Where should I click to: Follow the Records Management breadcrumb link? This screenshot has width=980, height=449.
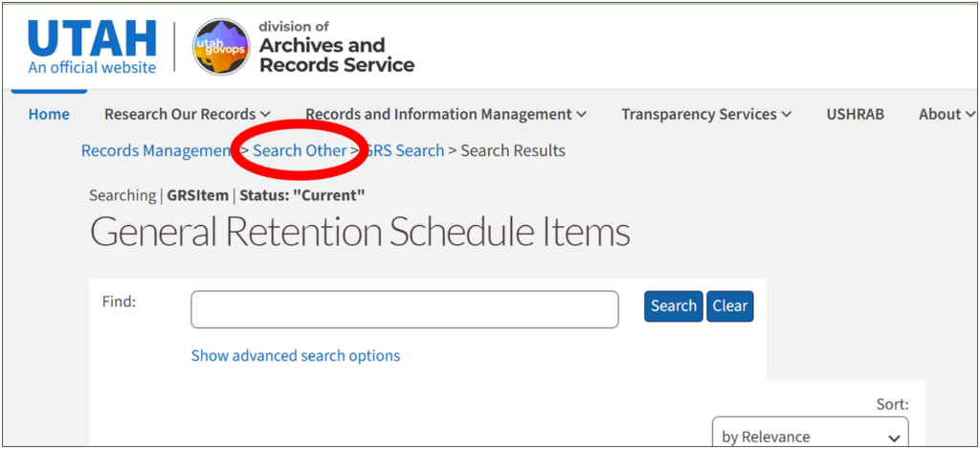158,150
